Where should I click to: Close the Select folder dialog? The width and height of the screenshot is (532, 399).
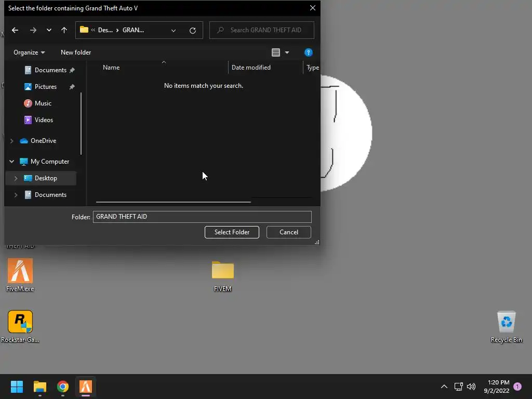tap(312, 8)
